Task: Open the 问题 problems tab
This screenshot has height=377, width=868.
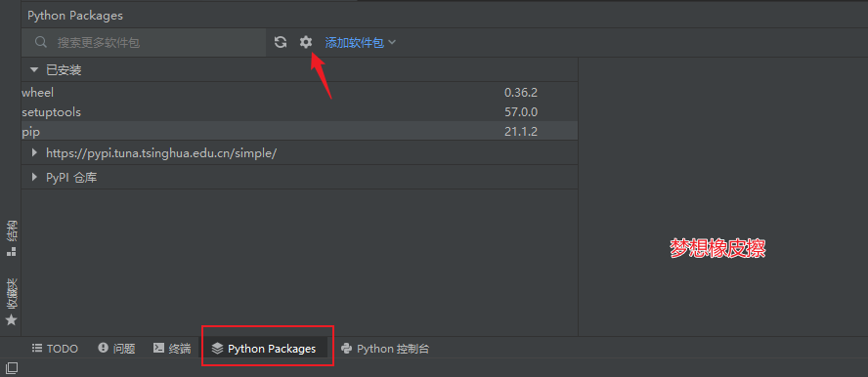Action: click(x=116, y=349)
